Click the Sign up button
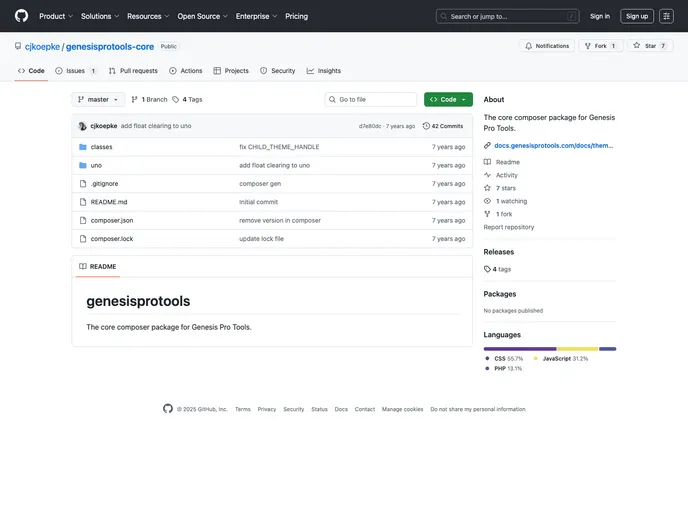This screenshot has height=512, width=688. [x=637, y=16]
